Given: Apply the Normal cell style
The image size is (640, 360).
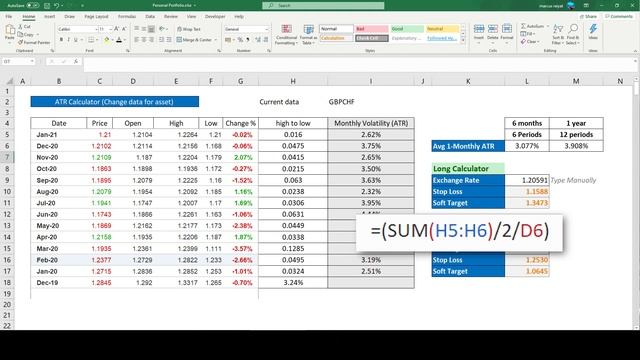Looking at the screenshot, I should pos(336,29).
